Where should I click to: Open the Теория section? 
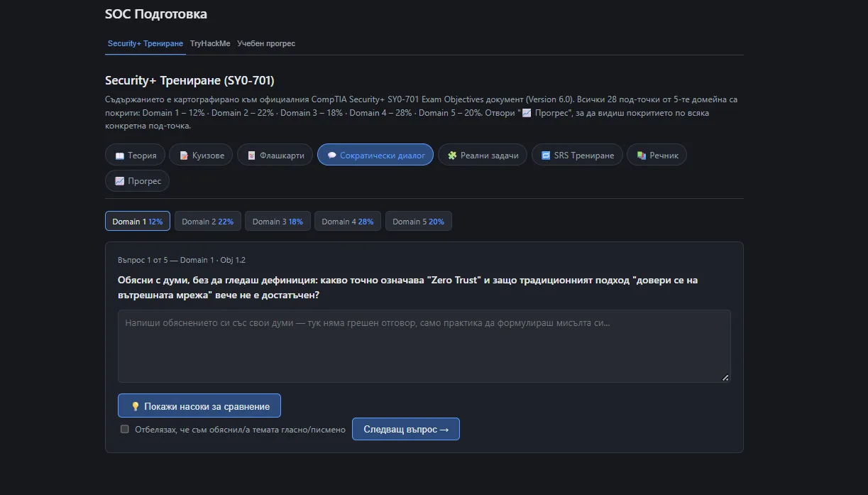tap(135, 155)
